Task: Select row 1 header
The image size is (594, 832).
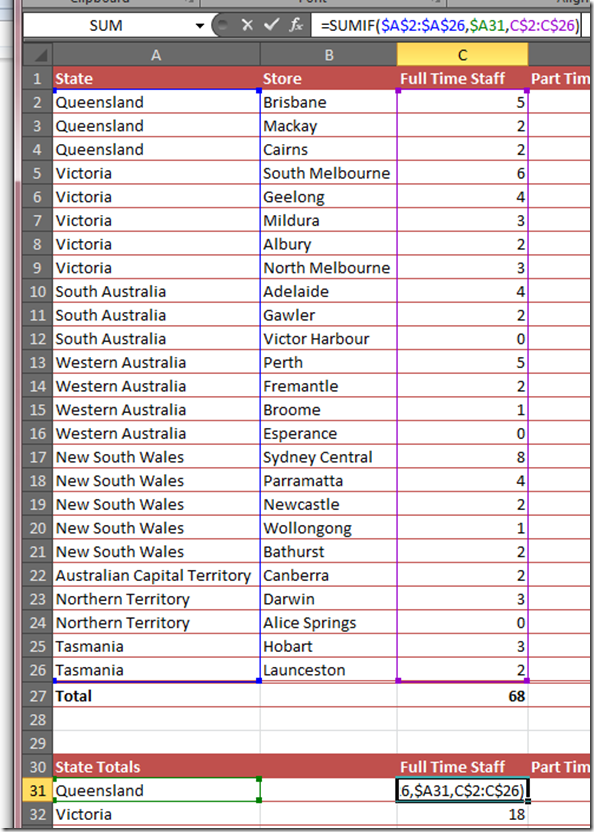Action: [x=37, y=79]
